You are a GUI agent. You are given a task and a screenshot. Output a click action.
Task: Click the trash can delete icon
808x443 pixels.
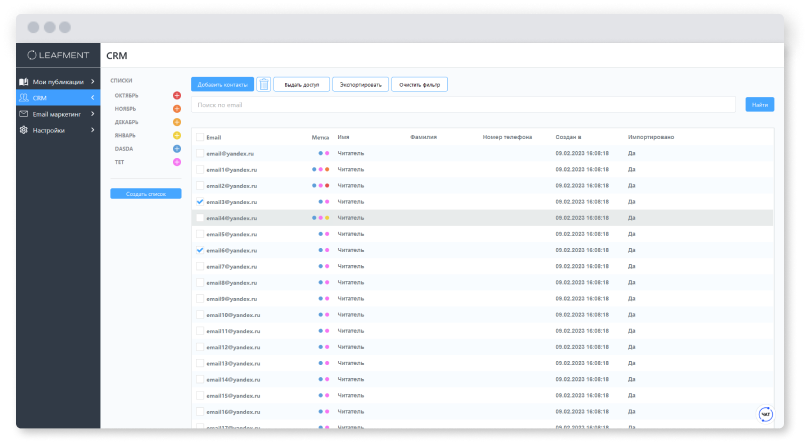click(264, 84)
